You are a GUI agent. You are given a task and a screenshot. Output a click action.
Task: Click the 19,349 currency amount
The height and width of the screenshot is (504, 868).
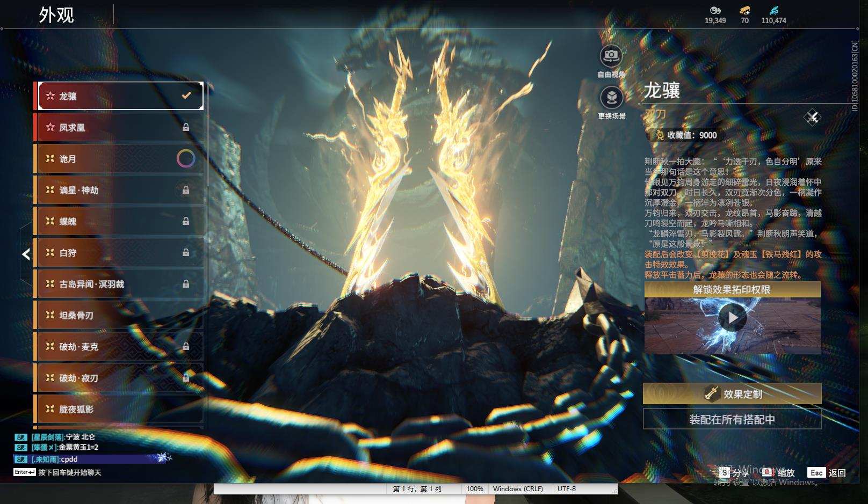[x=715, y=20]
